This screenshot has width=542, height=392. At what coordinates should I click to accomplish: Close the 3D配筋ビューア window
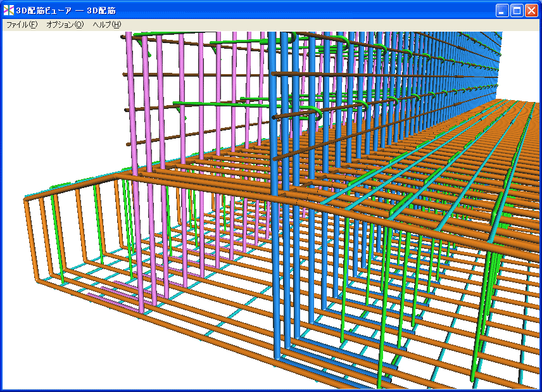point(531,10)
